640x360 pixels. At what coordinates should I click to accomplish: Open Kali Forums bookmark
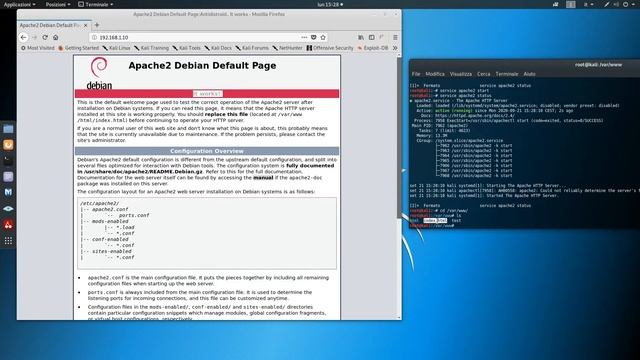(252, 48)
